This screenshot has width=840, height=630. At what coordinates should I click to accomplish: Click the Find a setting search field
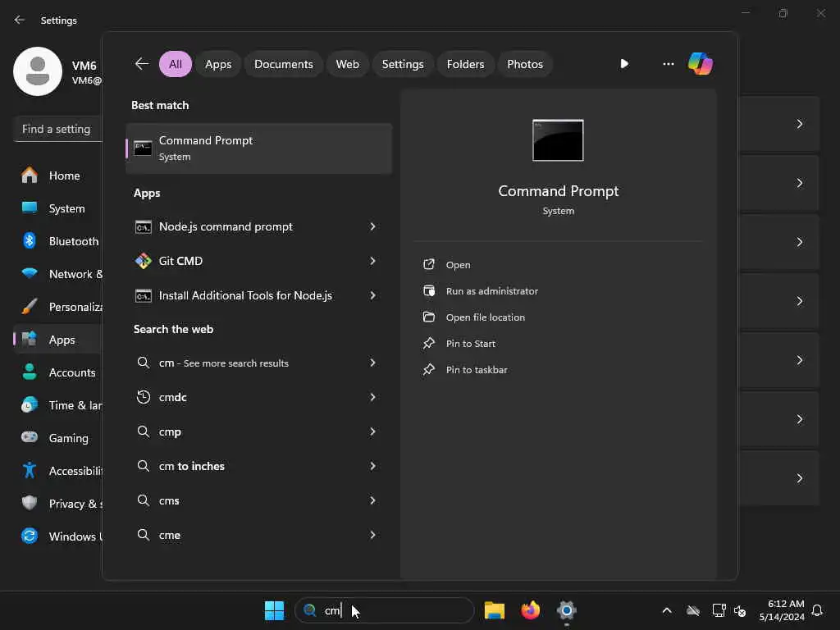[x=58, y=129]
